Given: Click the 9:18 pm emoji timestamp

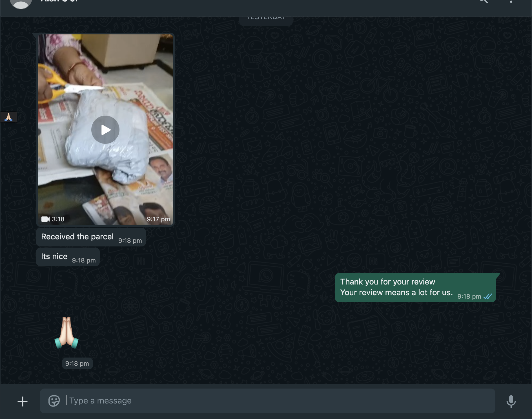Looking at the screenshot, I should tap(77, 363).
